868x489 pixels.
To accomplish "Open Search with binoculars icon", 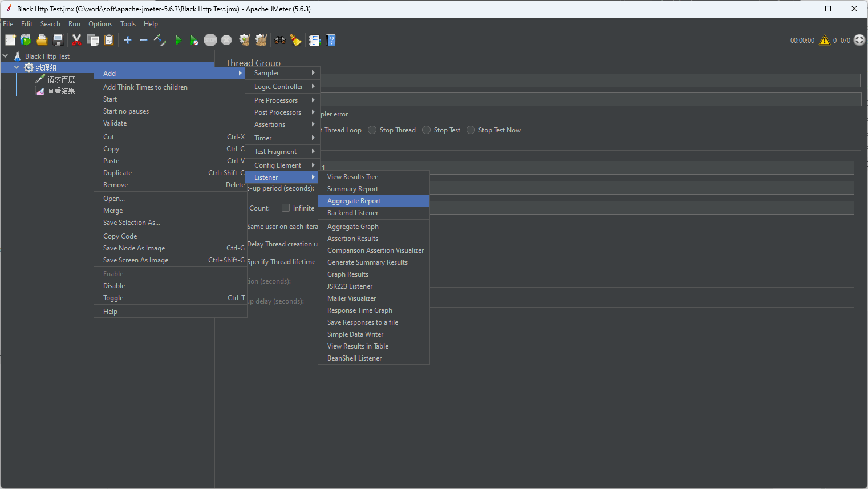I will click(280, 40).
